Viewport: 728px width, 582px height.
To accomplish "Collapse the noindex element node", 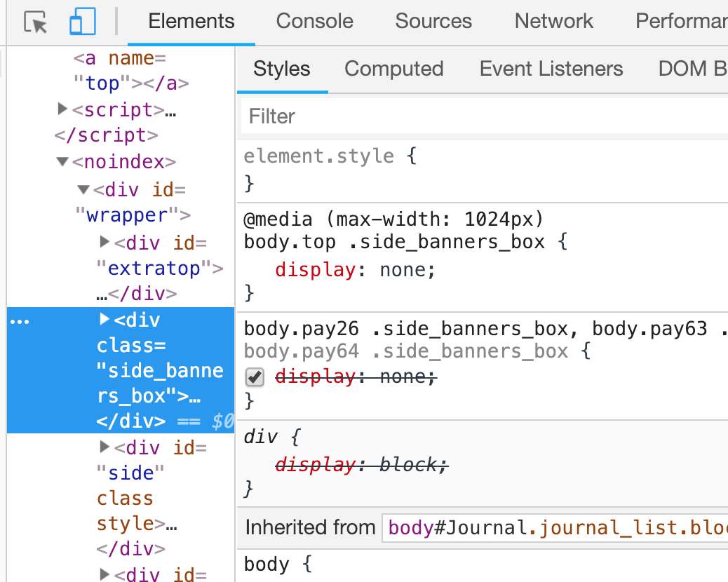I will (62, 162).
